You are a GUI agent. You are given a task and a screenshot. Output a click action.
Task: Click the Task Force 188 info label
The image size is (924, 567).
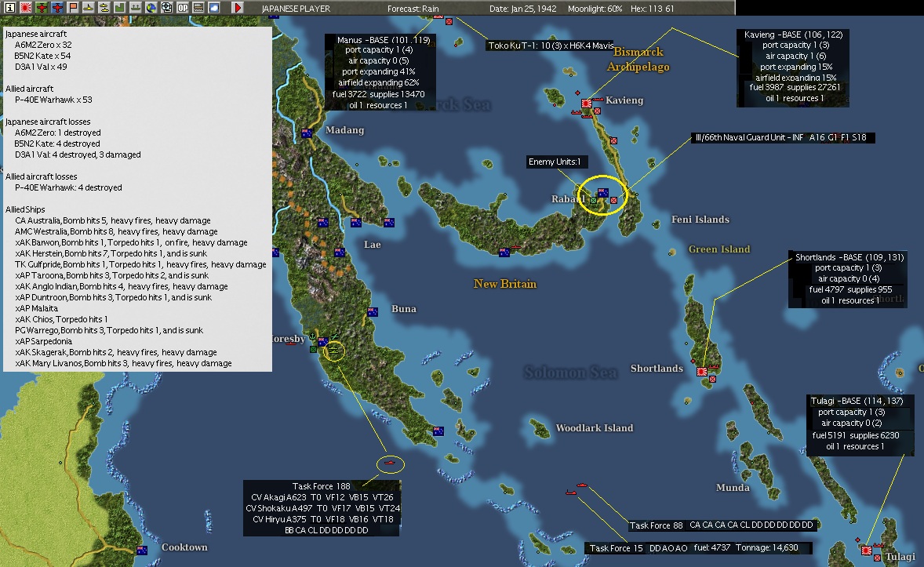pos(322,507)
